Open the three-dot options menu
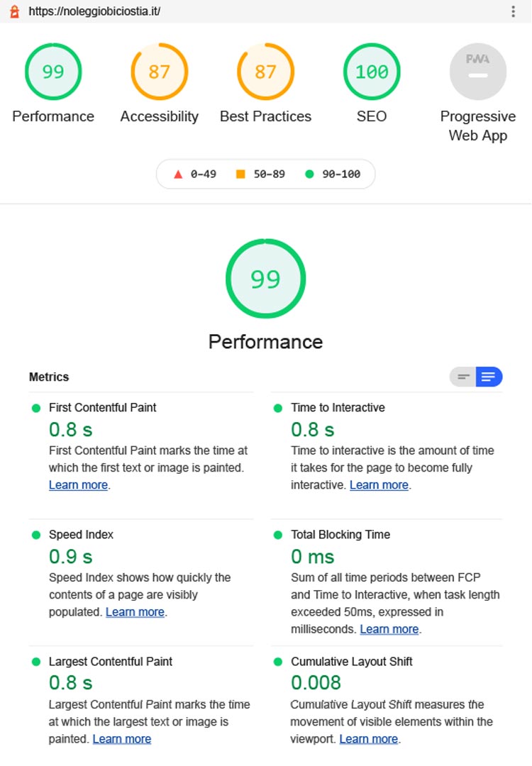 tap(513, 11)
